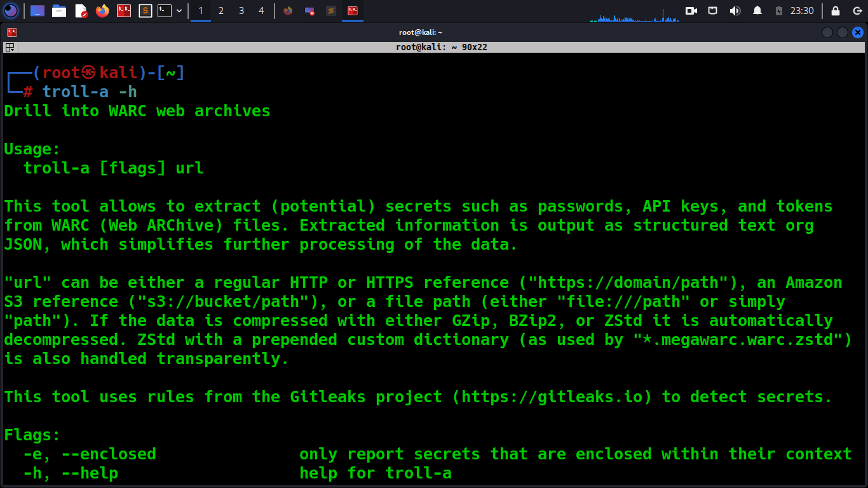Close the Terminator window
Screen dimensions: 868x488
857,32
